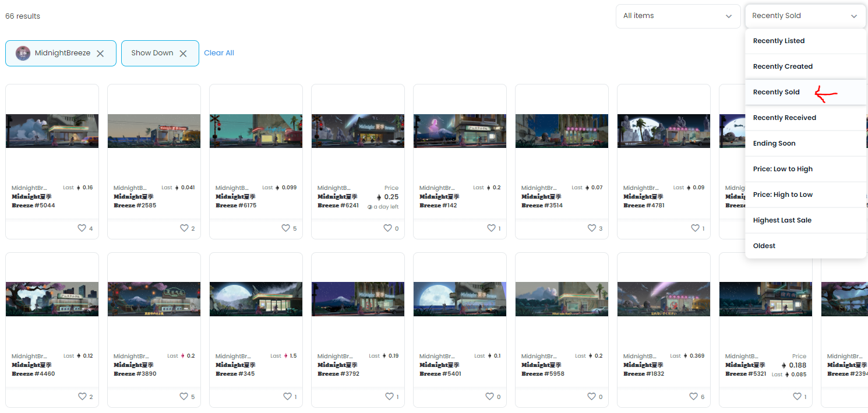Choose Recently Sold sort option
This screenshot has height=413, width=868.
(806, 93)
